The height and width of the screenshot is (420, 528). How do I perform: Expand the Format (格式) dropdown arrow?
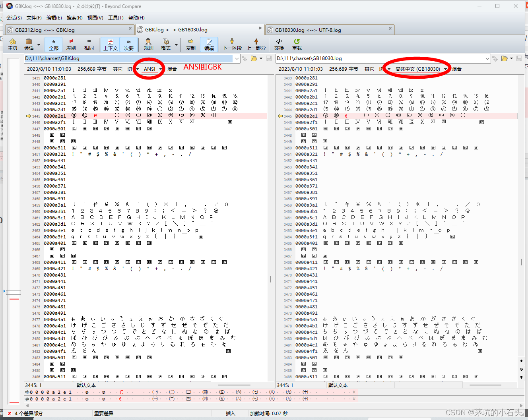pyautogui.click(x=176, y=45)
